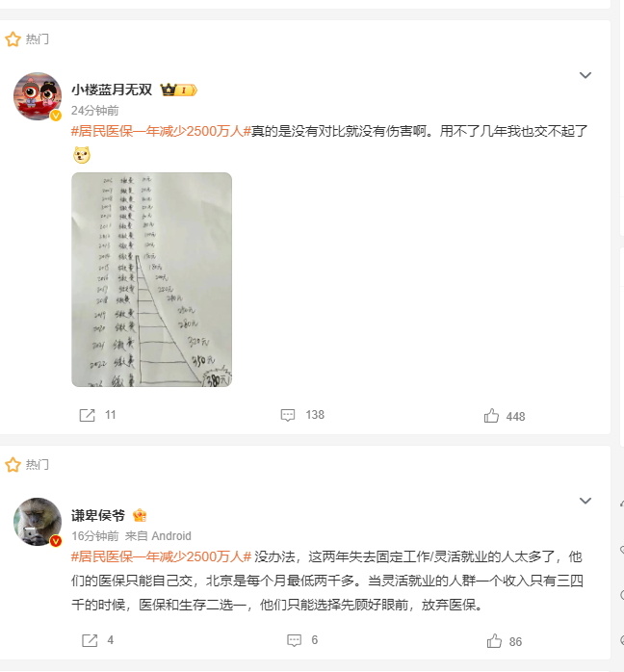Click the hot star icon on second post
Screen dimensions: 624x672
[x=13, y=465]
